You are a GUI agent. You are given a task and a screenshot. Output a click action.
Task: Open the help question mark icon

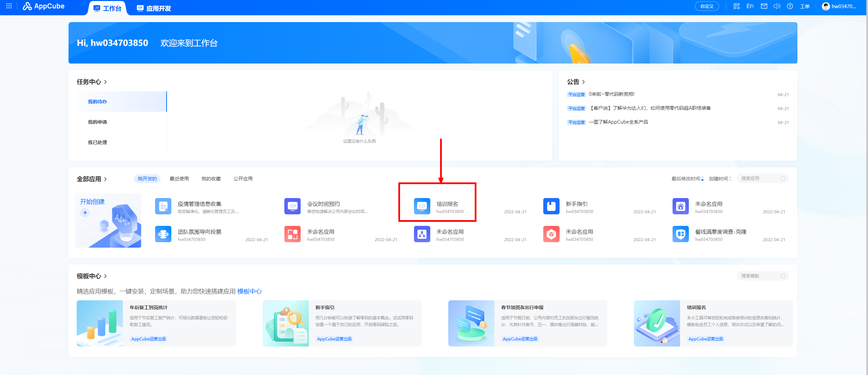click(790, 6)
